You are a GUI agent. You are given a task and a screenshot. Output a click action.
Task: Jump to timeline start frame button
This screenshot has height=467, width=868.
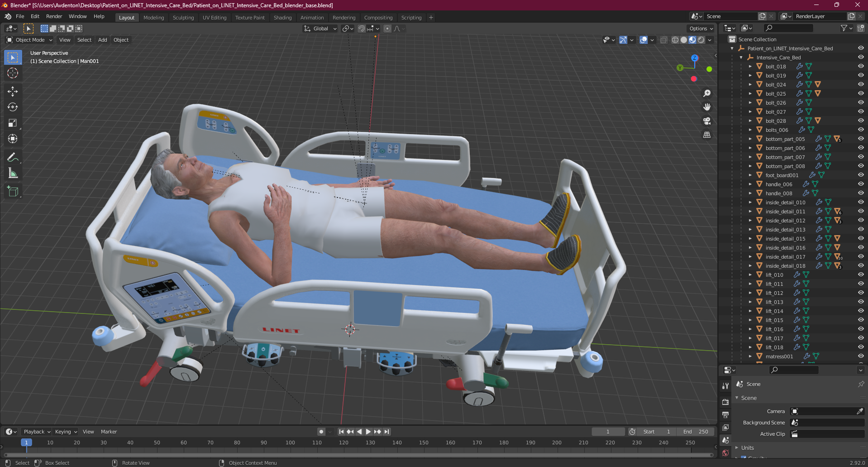341,432
